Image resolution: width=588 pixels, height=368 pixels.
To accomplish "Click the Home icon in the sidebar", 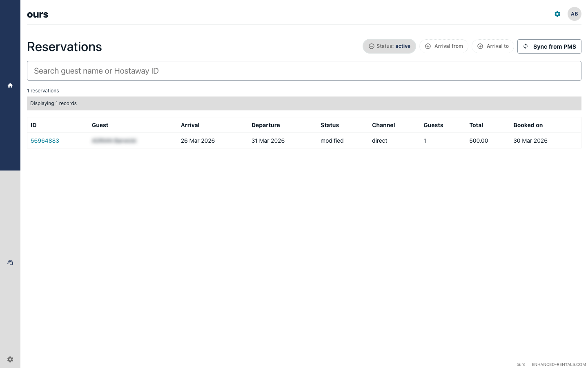I will click(x=10, y=85).
